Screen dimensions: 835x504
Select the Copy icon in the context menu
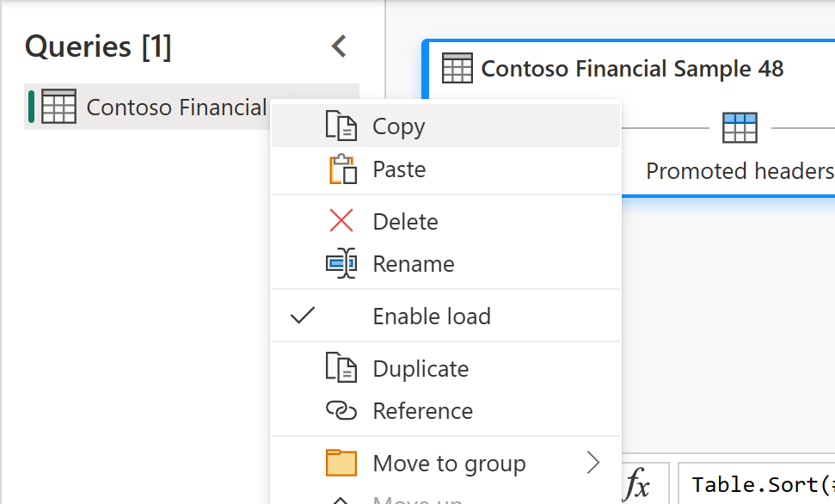click(x=341, y=126)
